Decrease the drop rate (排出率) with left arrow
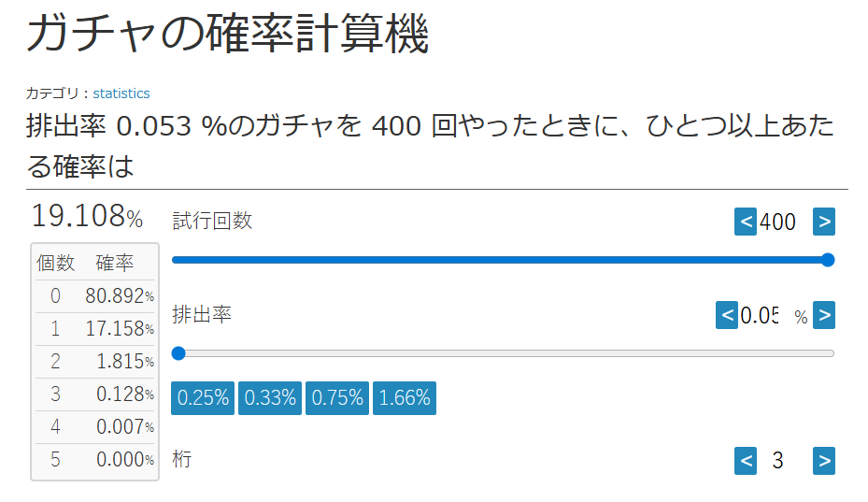868x502 pixels. [727, 315]
